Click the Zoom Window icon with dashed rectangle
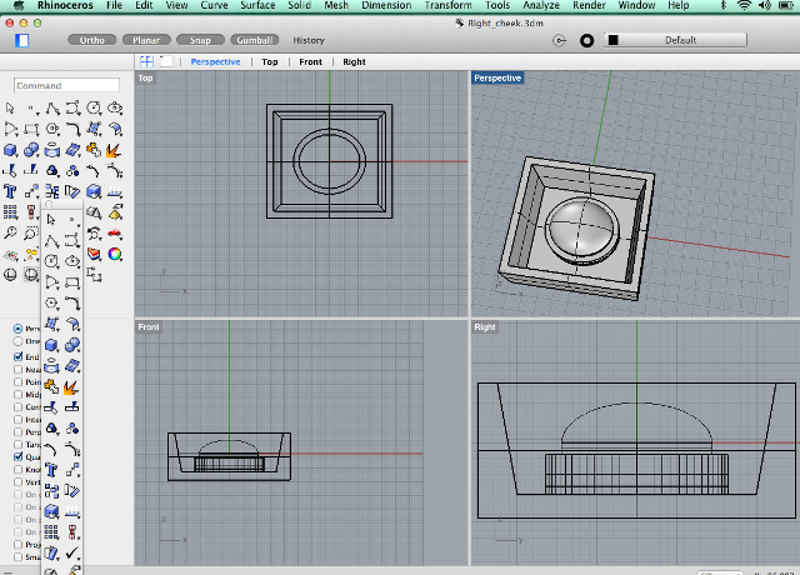800x575 pixels. click(31, 233)
